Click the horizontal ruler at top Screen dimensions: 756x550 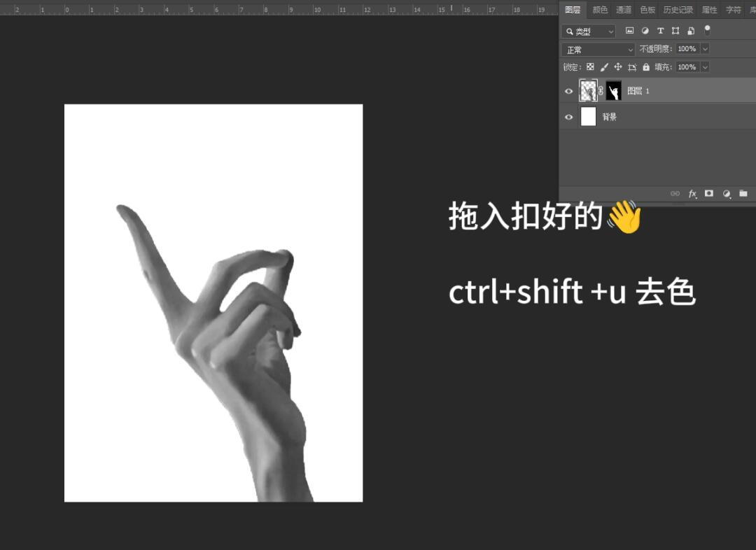(x=279, y=8)
